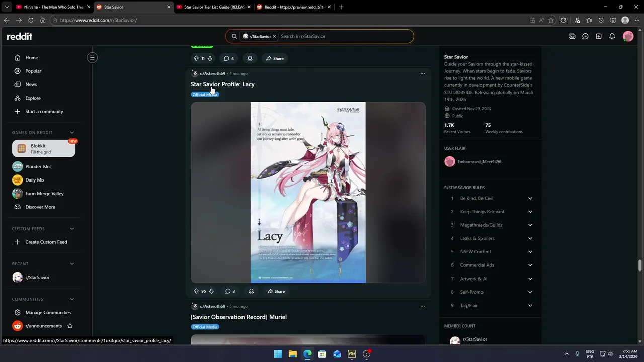Collapse the Recent section
Image resolution: width=644 pixels, height=362 pixels.
(x=72, y=264)
